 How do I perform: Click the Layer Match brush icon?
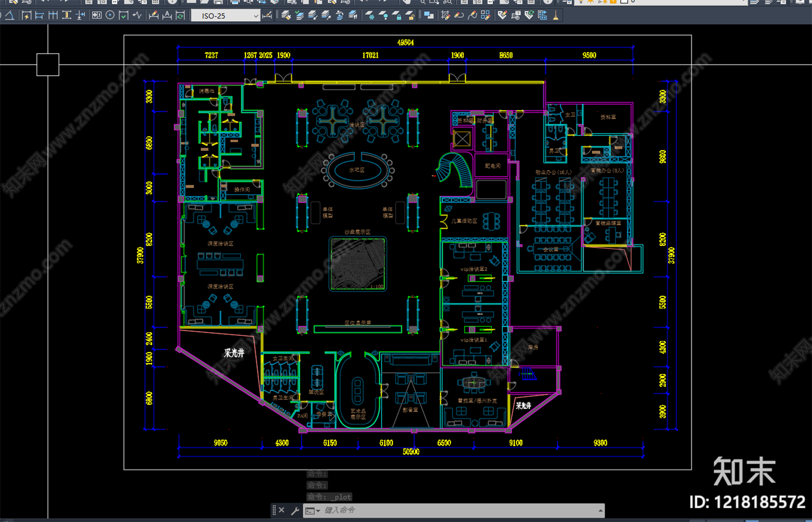click(286, 15)
